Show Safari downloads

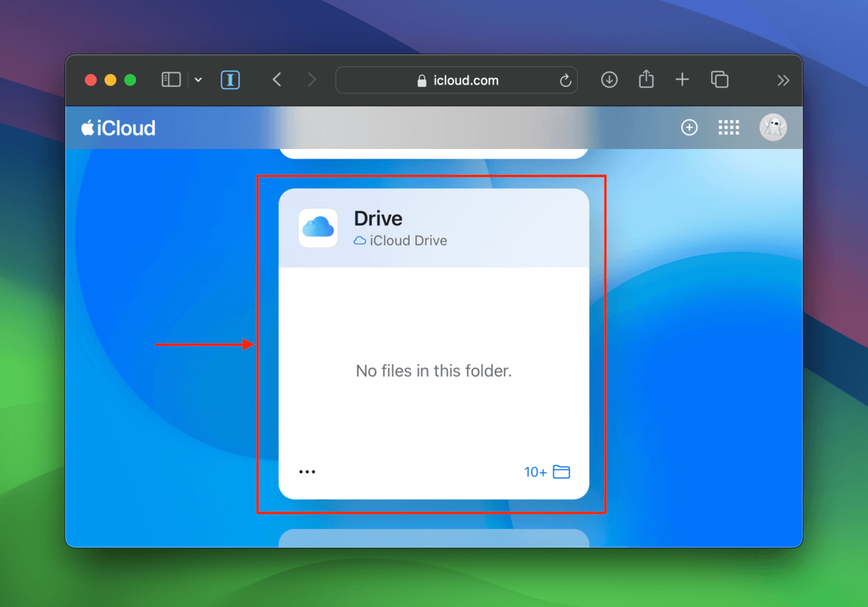(610, 80)
